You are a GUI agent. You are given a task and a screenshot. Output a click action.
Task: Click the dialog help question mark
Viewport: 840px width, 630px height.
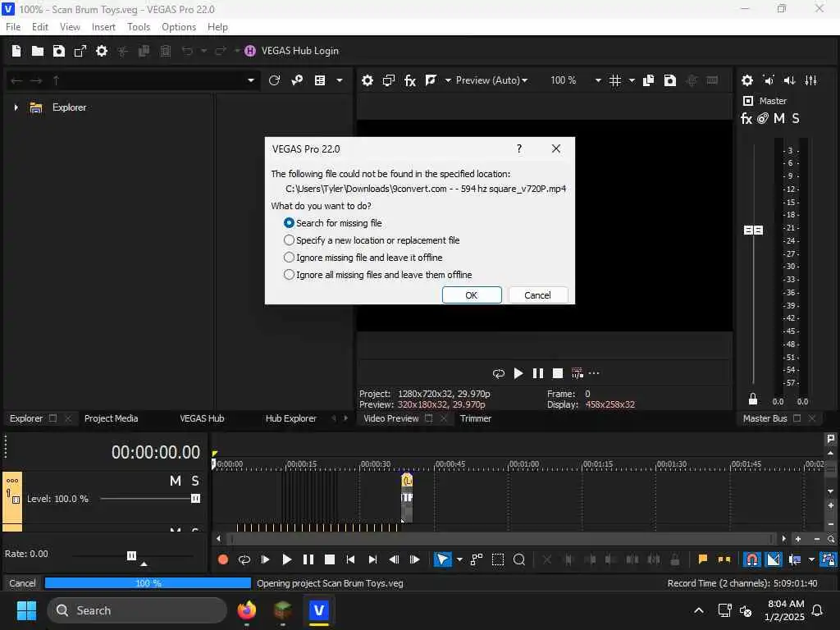[518, 149]
